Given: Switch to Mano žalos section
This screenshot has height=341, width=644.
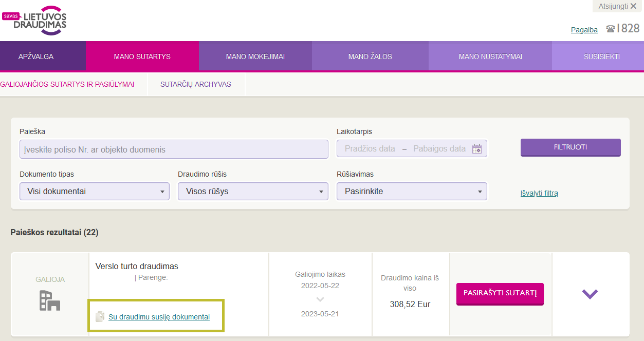Looking at the screenshot, I should [370, 56].
